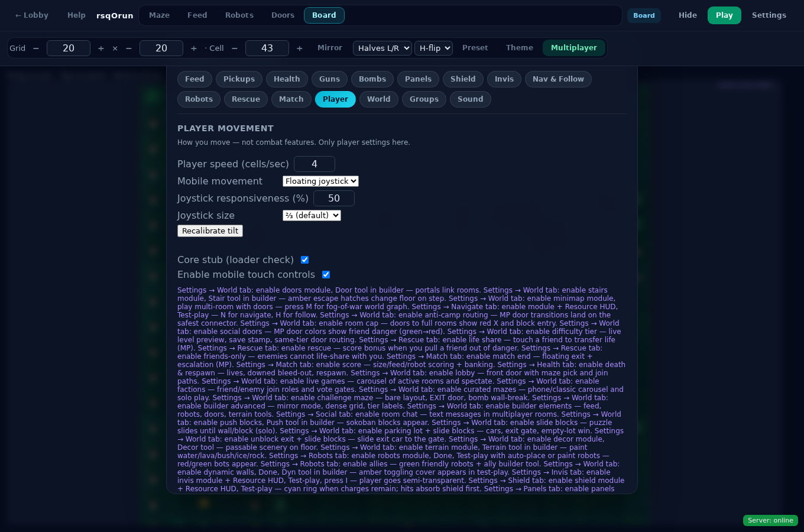Click the Hide button

[x=688, y=15]
